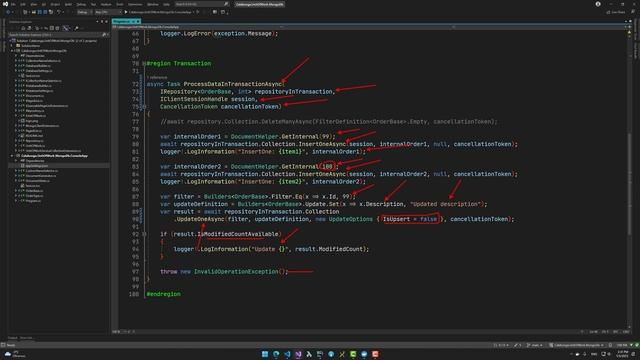Click the account icon at top right
Viewport: 640px width, 360px height.
pyautogui.click(x=598, y=4)
